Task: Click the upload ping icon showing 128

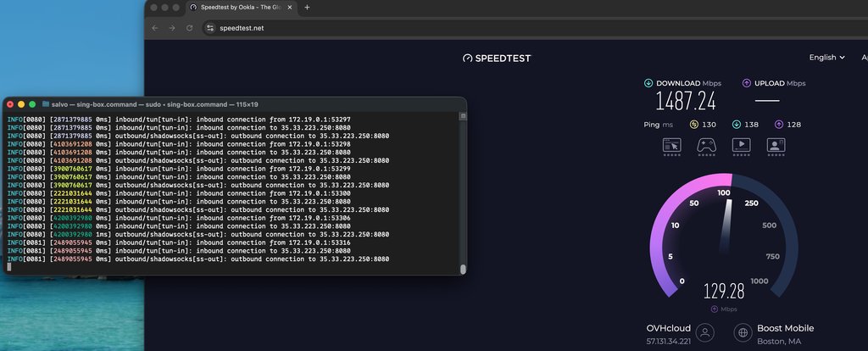Action: 779,125
